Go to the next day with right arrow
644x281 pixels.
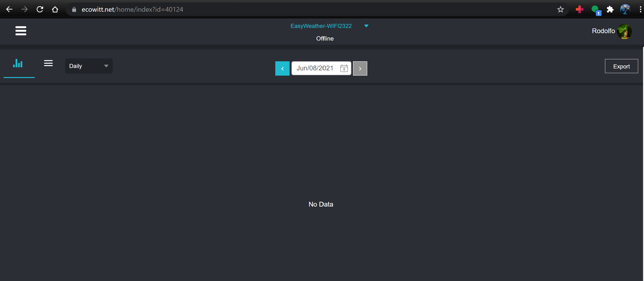[x=360, y=68]
